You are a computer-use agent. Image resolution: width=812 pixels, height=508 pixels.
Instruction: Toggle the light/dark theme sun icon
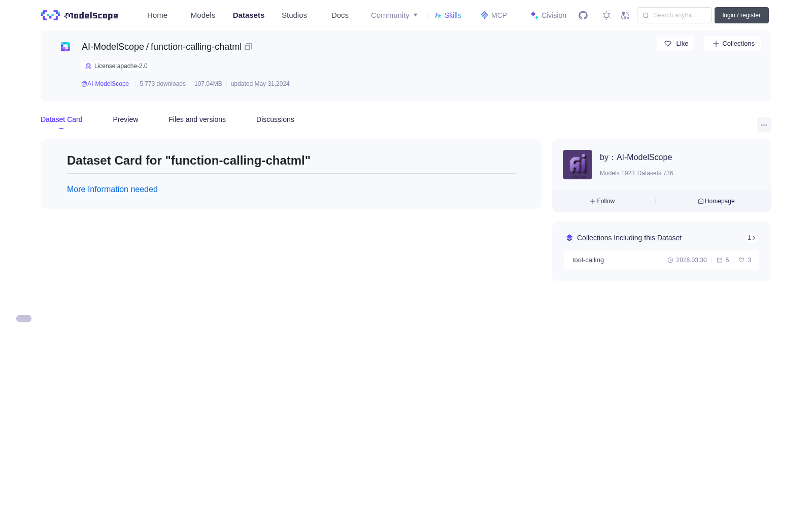(606, 15)
